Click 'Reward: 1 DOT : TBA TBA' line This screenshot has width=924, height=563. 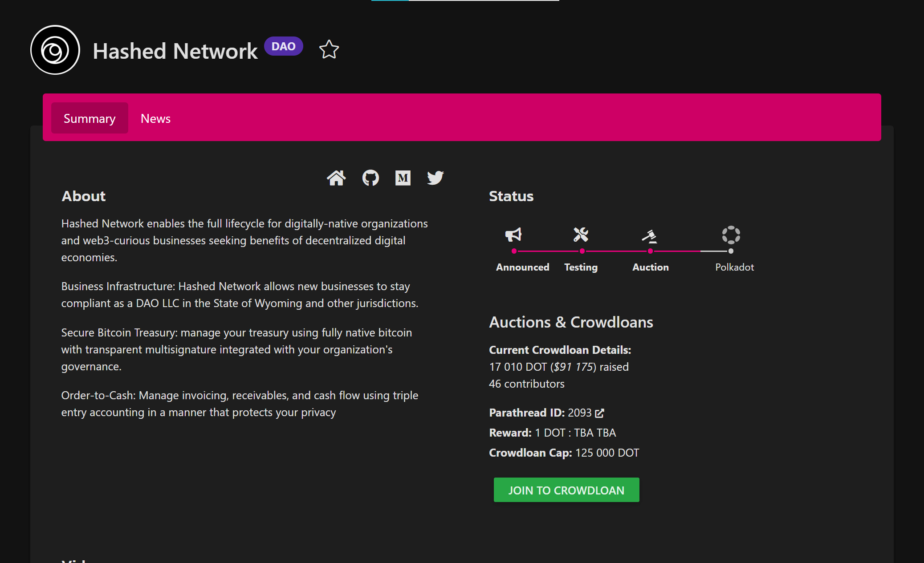pyautogui.click(x=553, y=433)
